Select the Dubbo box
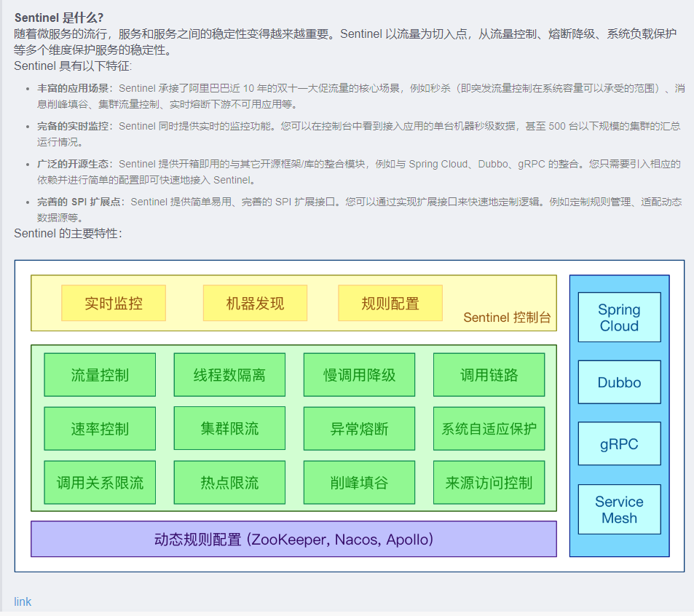The height and width of the screenshot is (616, 694). pos(619,382)
